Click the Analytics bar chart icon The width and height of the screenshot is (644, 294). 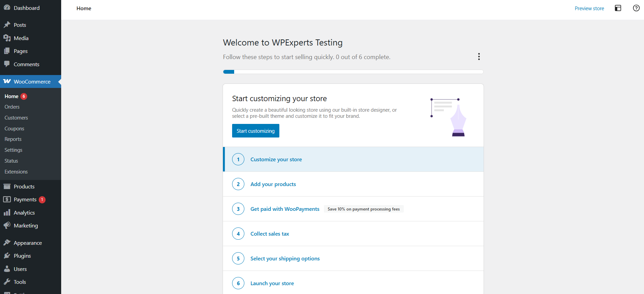pos(7,213)
